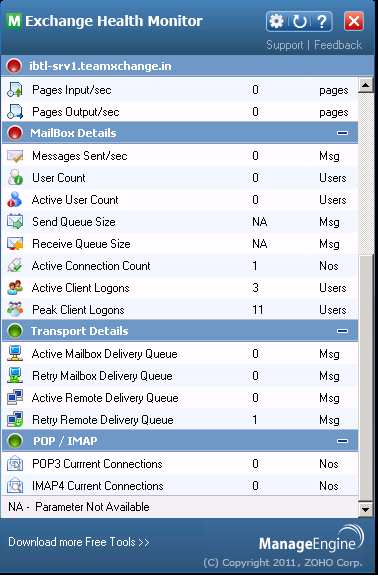Image resolution: width=378 pixels, height=576 pixels.
Task: Click the Active User Count icon
Action: tap(15, 199)
